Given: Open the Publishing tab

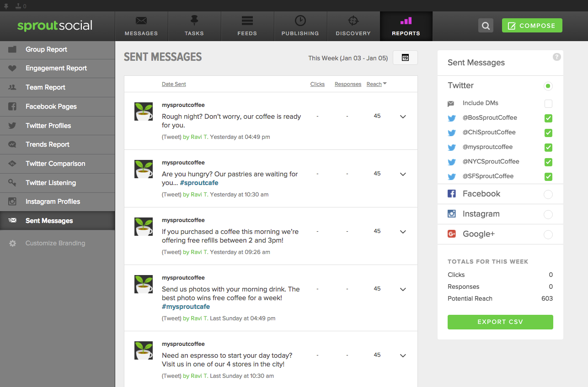Looking at the screenshot, I should click(x=300, y=26).
